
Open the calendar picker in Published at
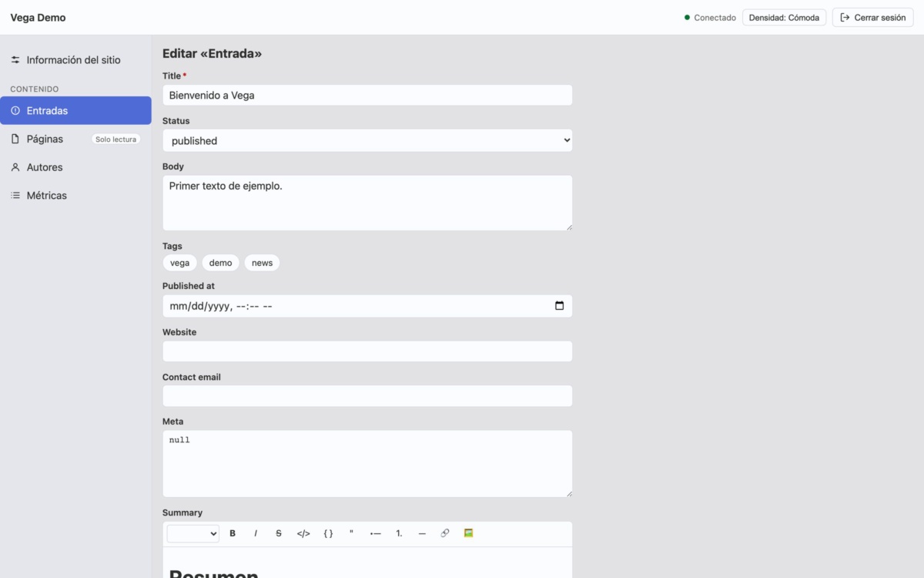559,306
